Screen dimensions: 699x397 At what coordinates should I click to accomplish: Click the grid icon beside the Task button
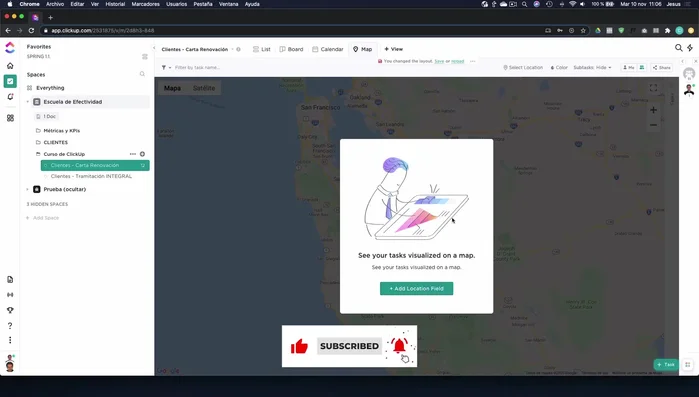click(x=688, y=364)
